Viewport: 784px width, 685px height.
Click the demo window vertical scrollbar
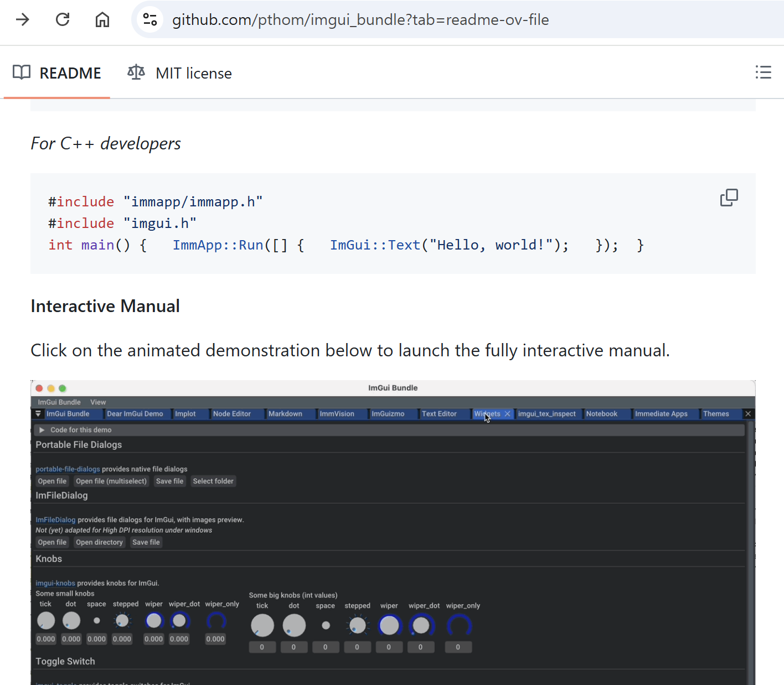coord(751,553)
